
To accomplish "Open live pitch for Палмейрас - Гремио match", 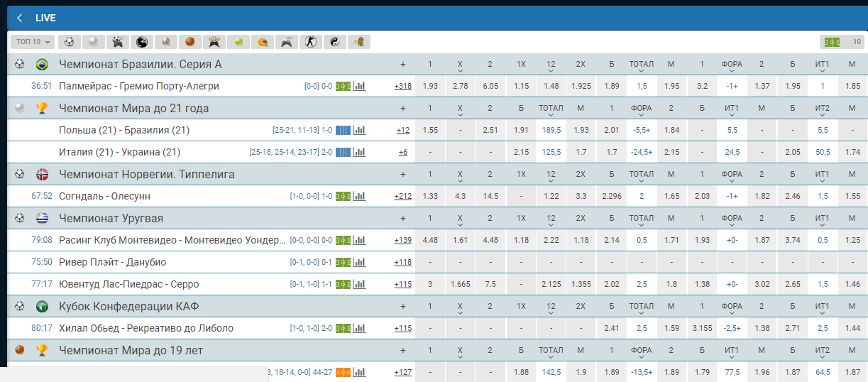I will point(344,86).
